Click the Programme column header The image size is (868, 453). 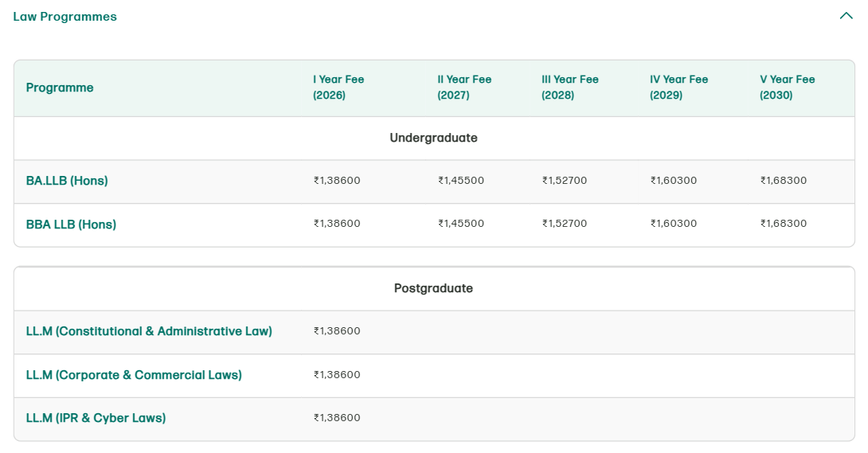60,88
